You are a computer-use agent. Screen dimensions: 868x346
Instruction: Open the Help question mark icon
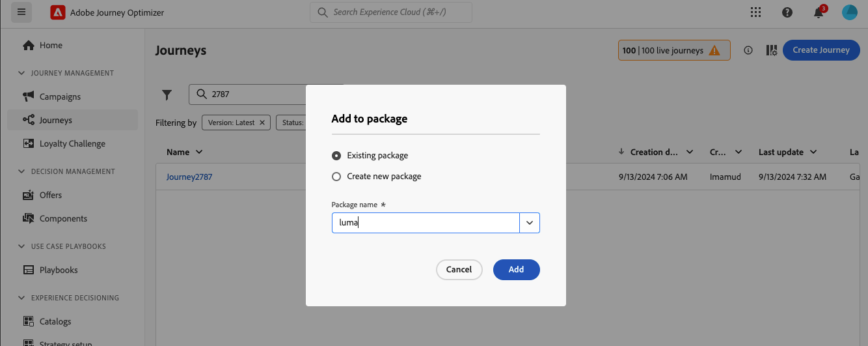(x=787, y=12)
